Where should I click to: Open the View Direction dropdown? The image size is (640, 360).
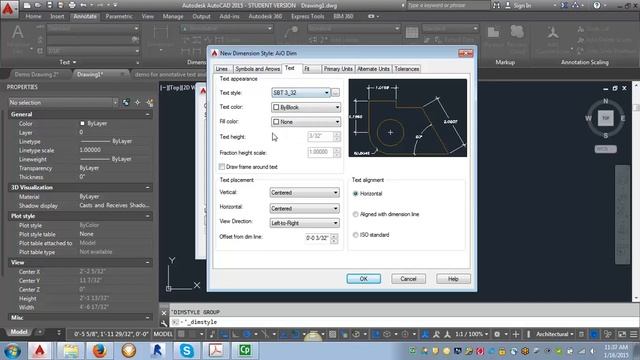(304, 223)
